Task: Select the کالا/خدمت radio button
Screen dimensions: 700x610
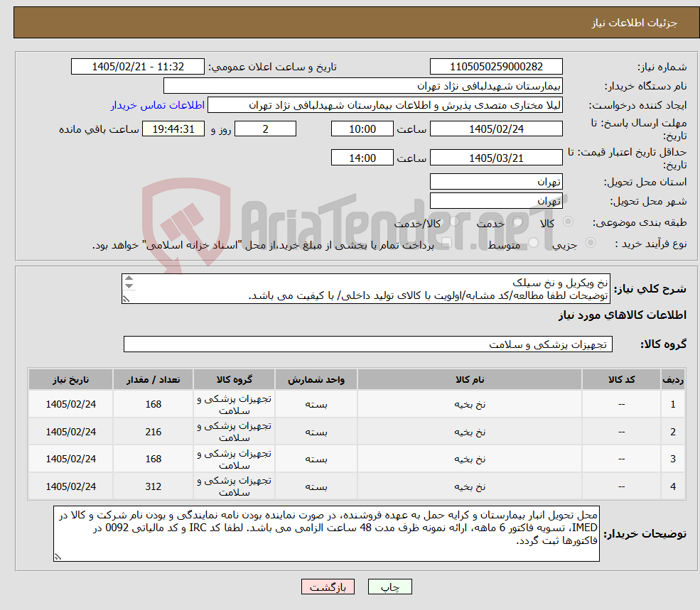Action: coord(454,222)
